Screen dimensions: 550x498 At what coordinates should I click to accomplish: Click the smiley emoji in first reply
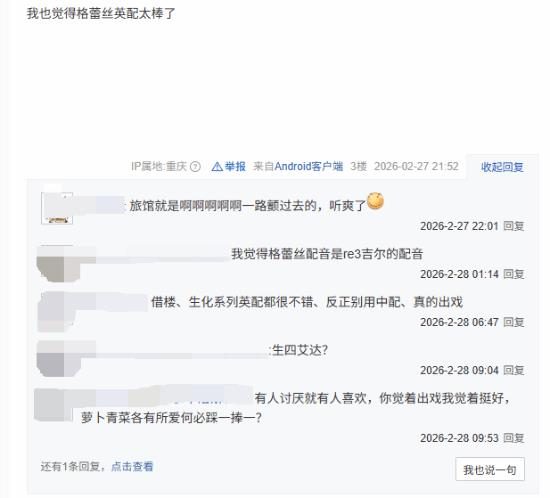375,201
